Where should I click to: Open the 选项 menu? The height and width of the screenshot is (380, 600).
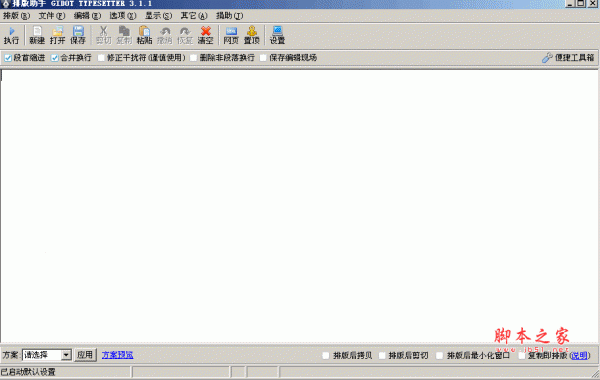(122, 16)
